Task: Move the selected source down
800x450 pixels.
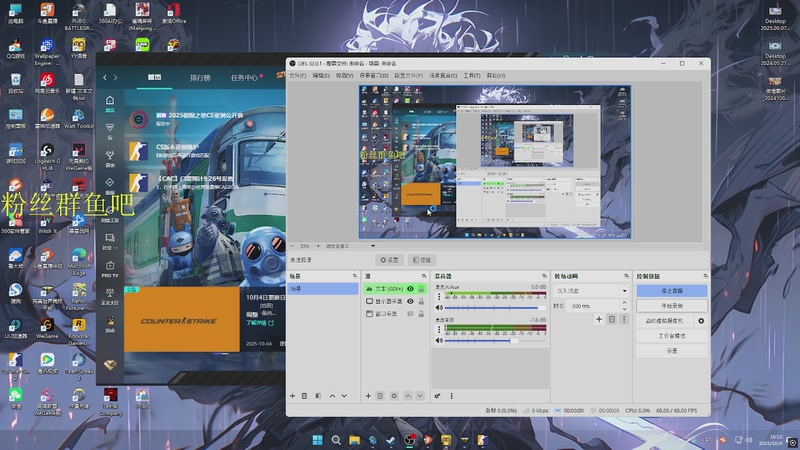Action: tap(420, 396)
